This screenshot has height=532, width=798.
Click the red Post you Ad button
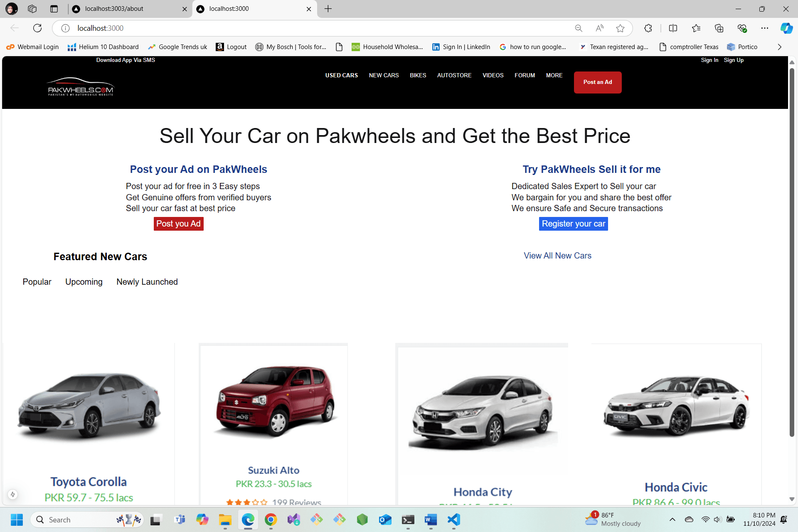tap(178, 224)
